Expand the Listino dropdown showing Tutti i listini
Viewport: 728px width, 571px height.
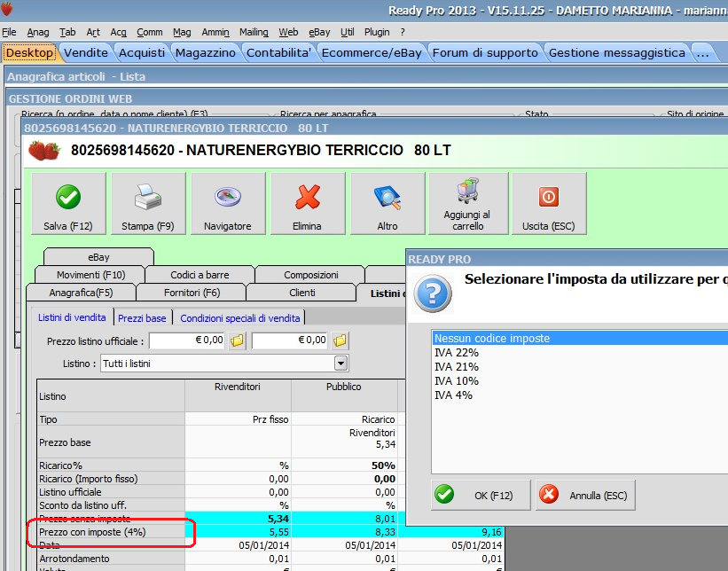click(x=341, y=364)
